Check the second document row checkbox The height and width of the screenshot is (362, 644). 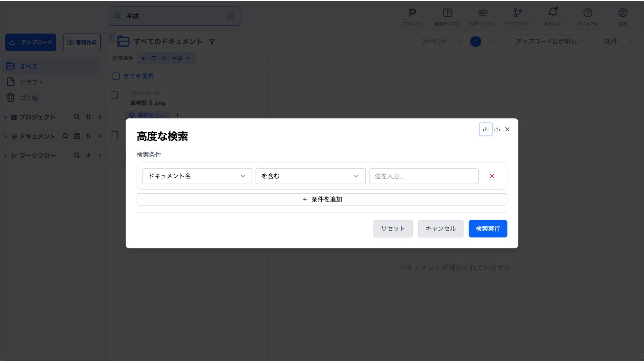pyautogui.click(x=114, y=135)
